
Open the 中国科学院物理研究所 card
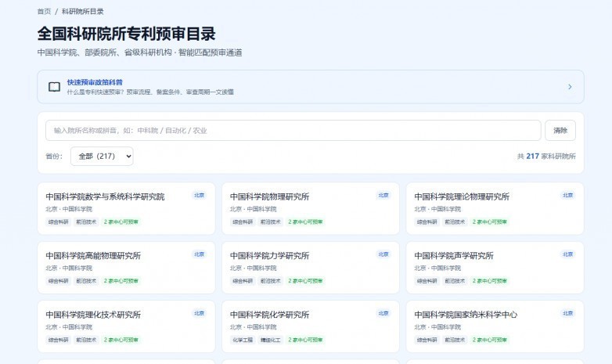311,208
